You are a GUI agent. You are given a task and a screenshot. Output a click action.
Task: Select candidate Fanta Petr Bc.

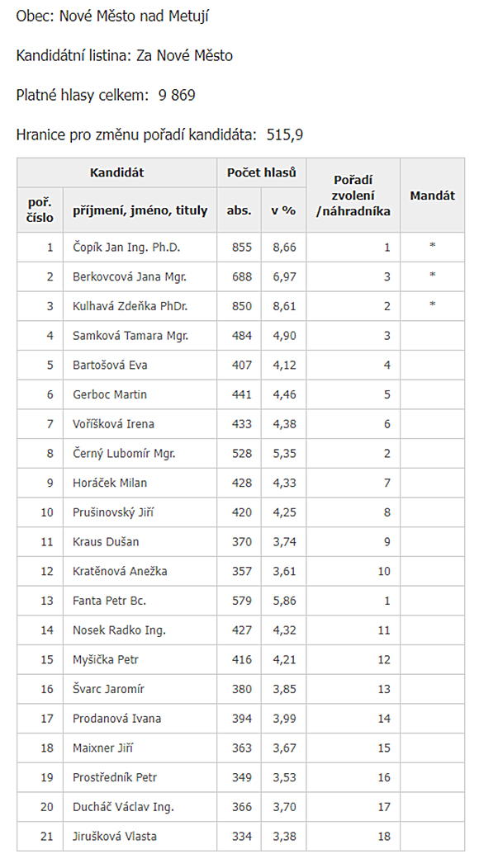[109, 601]
